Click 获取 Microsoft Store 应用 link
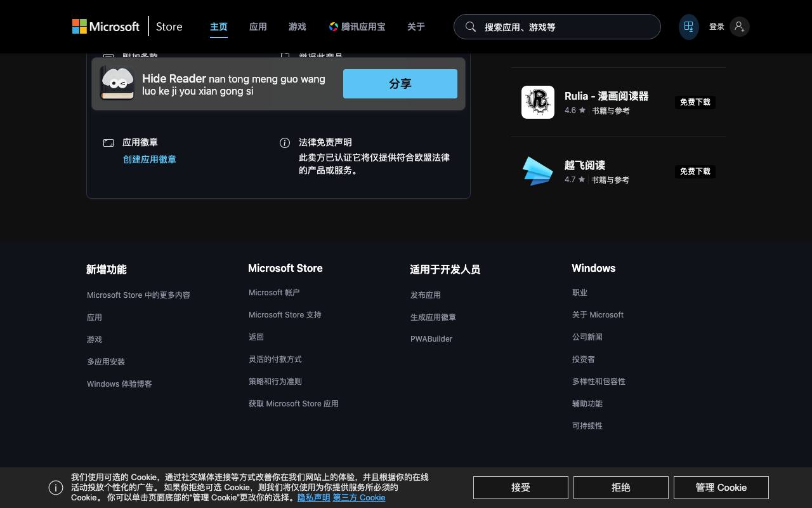 coord(294,404)
